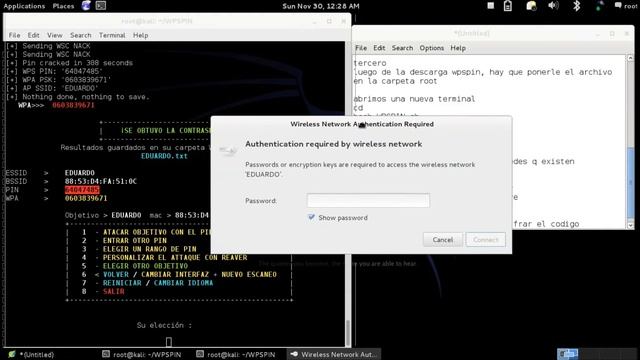Close the text editor window

[627, 33]
